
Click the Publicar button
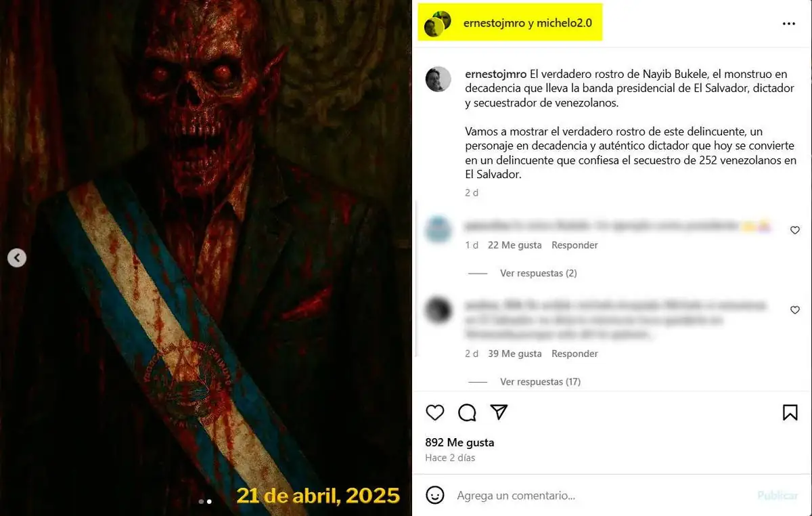pos(777,496)
